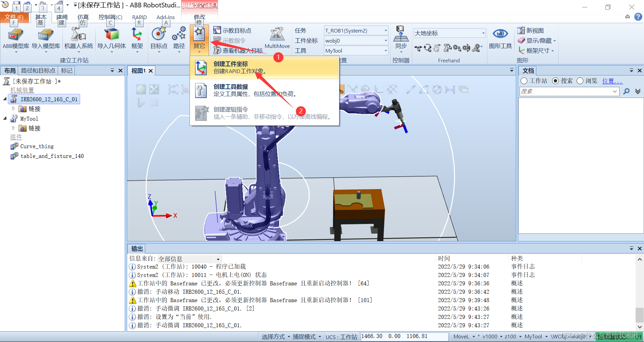644x342 pixels.
Task: Click the play simulation icon in the viewport
Action: coord(141,103)
